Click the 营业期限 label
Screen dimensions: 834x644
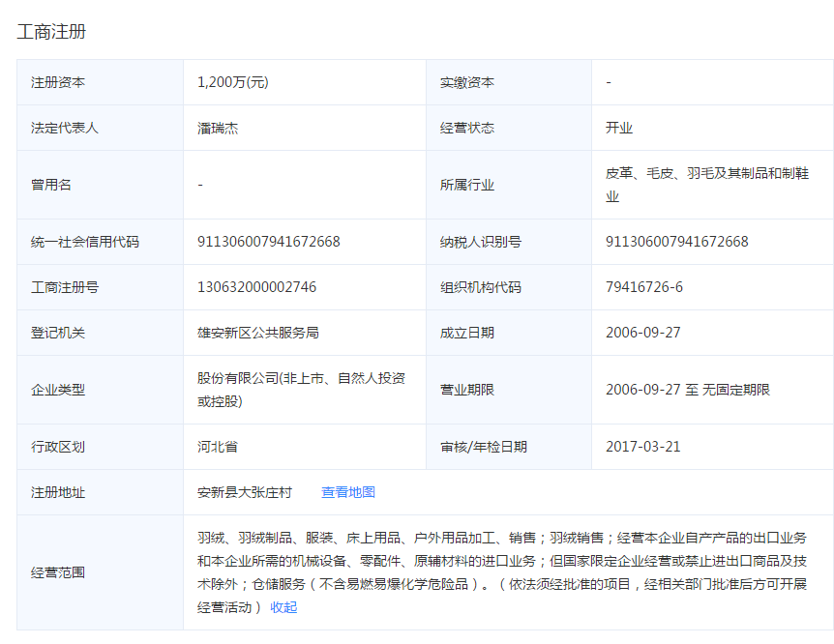click(467, 390)
